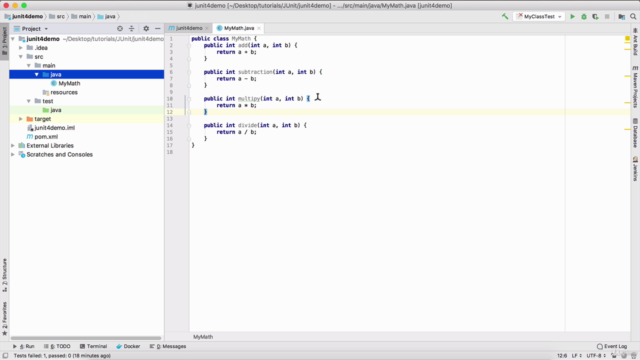Expand the .idea folder
Viewport: 640px width, 360px height.
(x=21, y=48)
